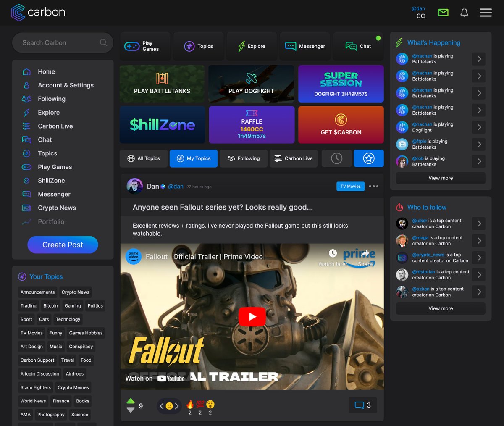Select Carbon Live in the sidebar
504x426 pixels.
[x=55, y=126]
